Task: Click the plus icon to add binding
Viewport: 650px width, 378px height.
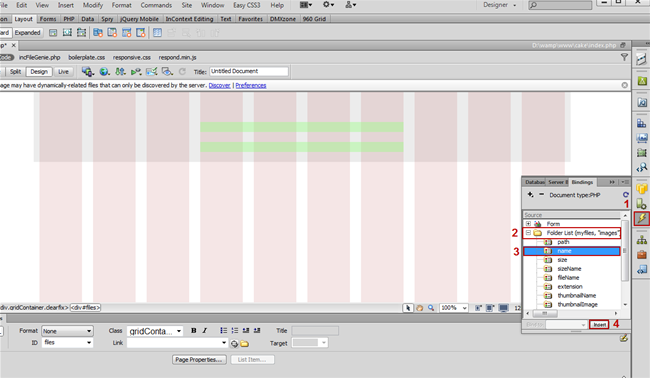Action: 531,194
